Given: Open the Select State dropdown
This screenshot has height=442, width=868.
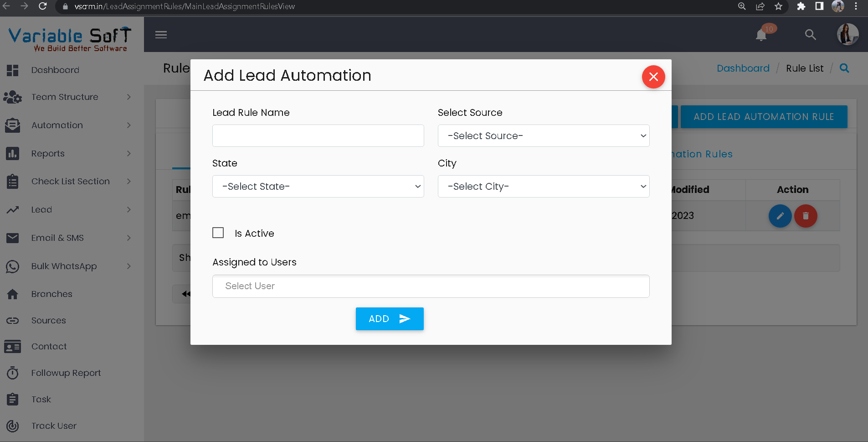Looking at the screenshot, I should click(318, 187).
